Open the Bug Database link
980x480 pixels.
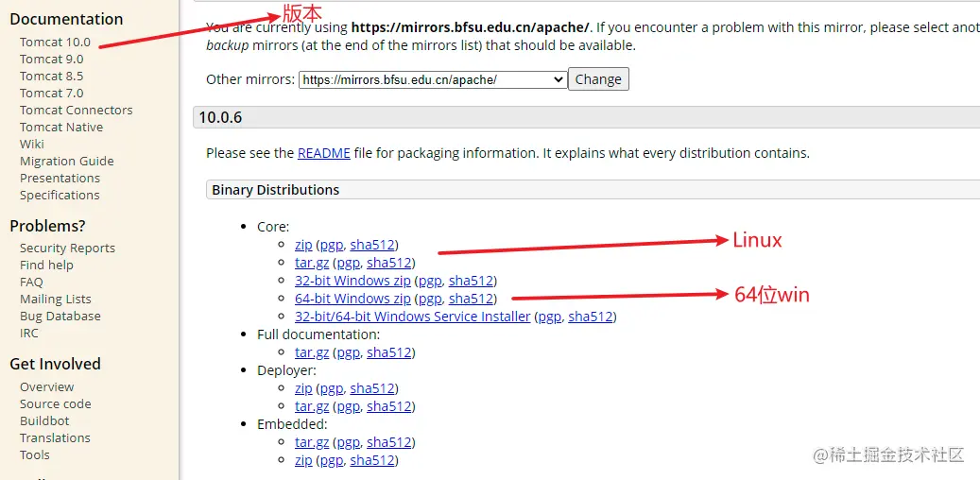[x=60, y=317]
